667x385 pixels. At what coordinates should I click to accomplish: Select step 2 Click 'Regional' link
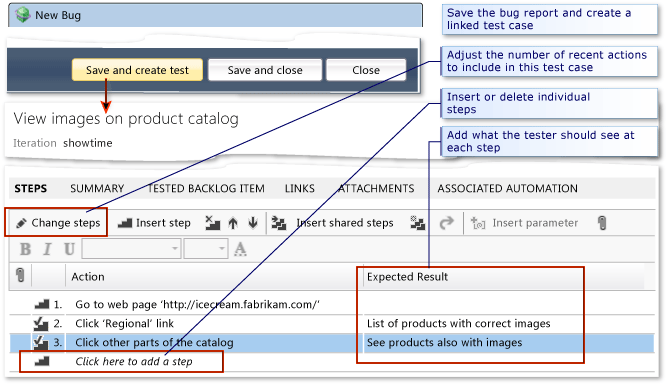click(124, 323)
